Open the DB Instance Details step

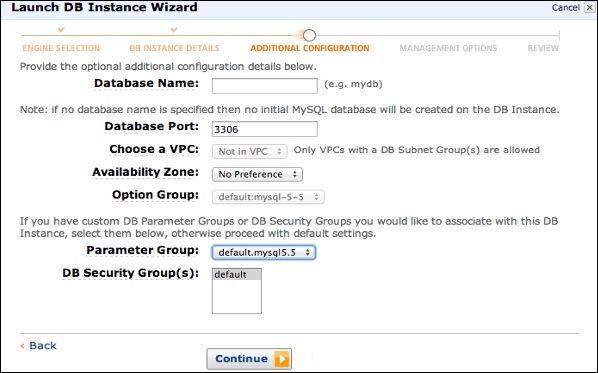coord(174,48)
